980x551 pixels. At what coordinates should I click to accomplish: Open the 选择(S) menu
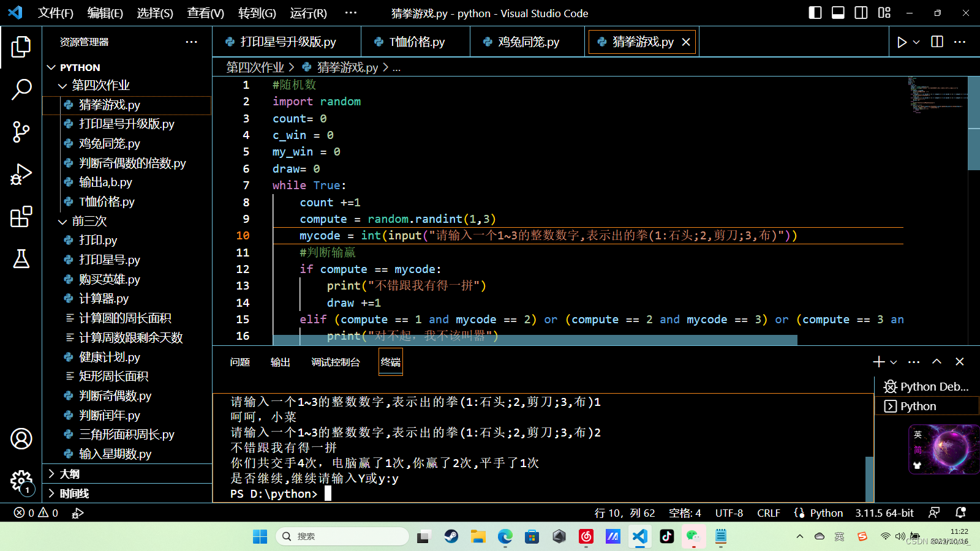155,13
